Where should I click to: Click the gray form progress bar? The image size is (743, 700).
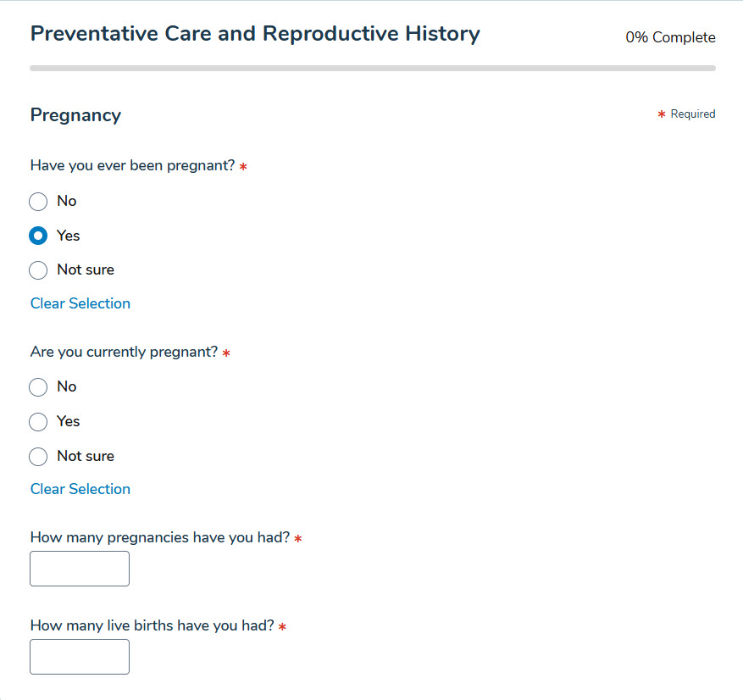[372, 68]
